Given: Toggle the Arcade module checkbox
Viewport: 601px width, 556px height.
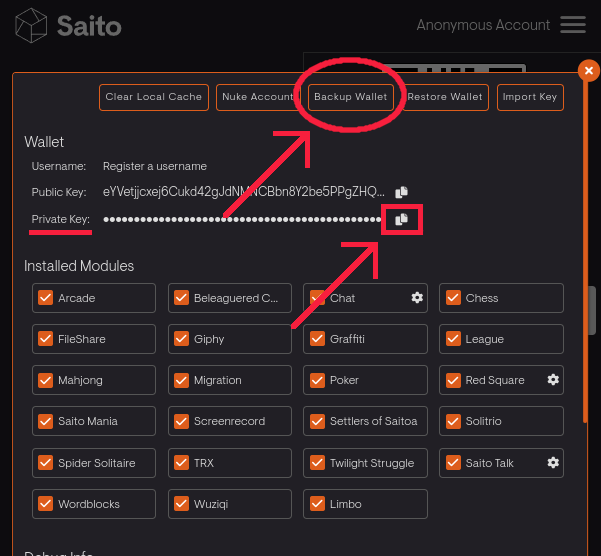Looking at the screenshot, I should [46, 298].
